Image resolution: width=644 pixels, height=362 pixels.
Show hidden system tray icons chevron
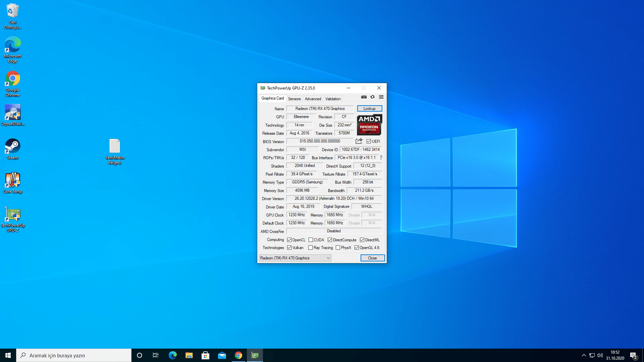click(584, 355)
